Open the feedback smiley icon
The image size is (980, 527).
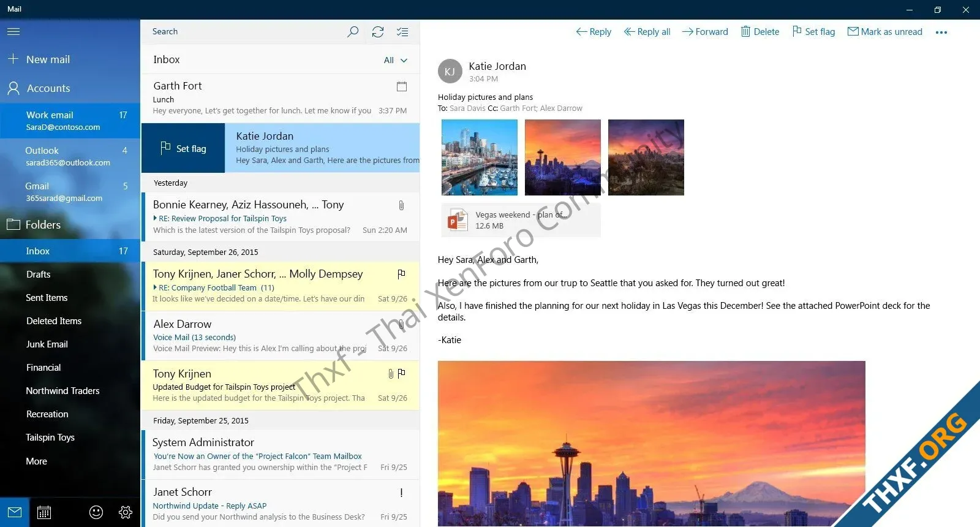[x=96, y=512]
